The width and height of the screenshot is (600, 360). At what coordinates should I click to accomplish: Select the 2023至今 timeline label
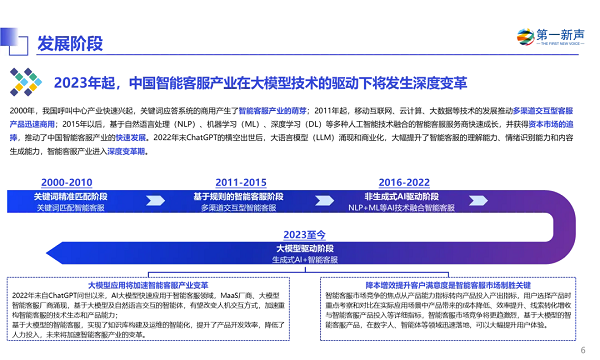tap(304, 235)
